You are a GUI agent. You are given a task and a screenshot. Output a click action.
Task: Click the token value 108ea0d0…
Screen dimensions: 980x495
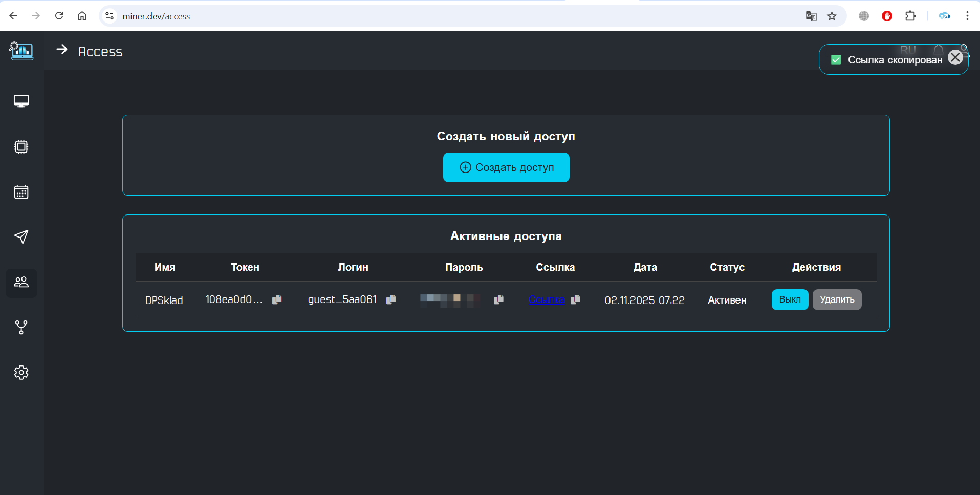point(234,299)
